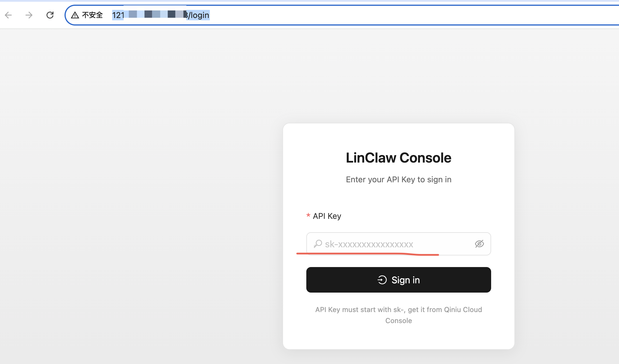Viewport: 619px width, 364px height.
Task: Click the "/login" text in the address bar
Action: [199, 15]
